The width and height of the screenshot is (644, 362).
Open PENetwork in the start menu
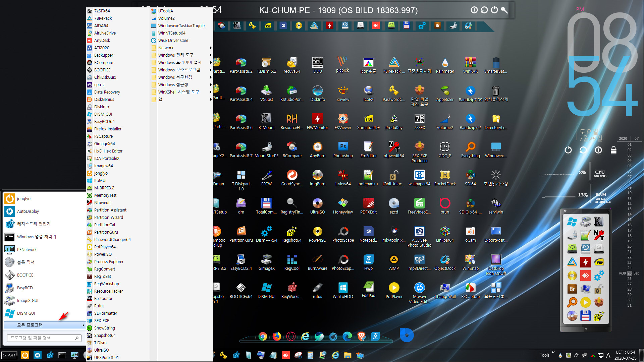coord(44,250)
